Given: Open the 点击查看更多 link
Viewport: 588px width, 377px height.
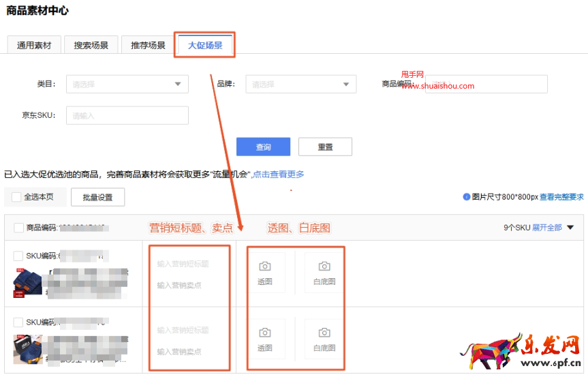Looking at the screenshot, I should click(x=279, y=175).
